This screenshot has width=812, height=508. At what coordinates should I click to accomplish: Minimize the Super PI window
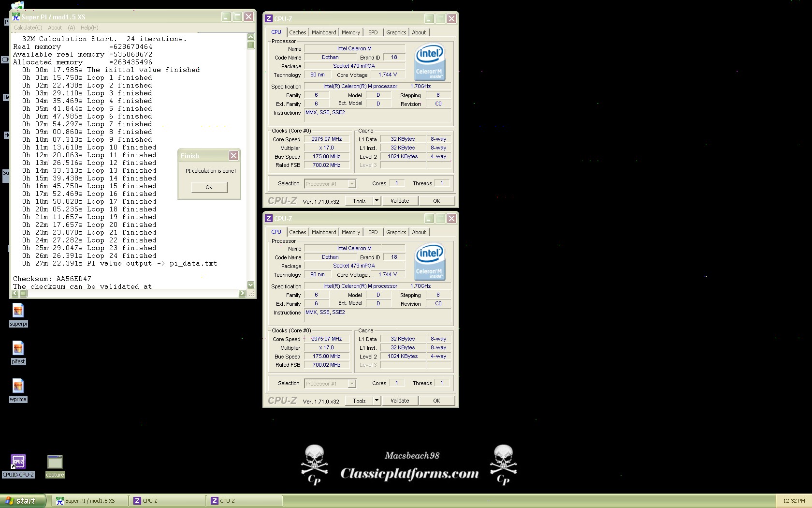(226, 17)
